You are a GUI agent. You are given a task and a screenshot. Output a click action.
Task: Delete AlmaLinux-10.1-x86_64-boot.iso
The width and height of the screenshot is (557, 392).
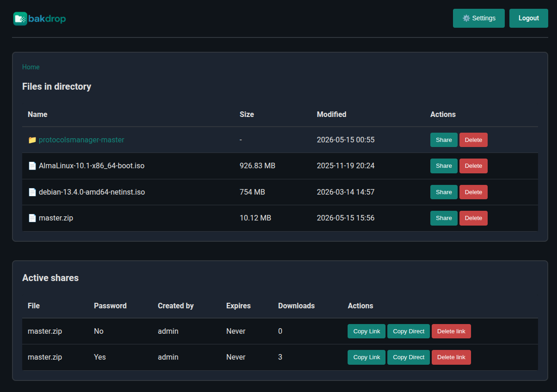pyautogui.click(x=473, y=165)
